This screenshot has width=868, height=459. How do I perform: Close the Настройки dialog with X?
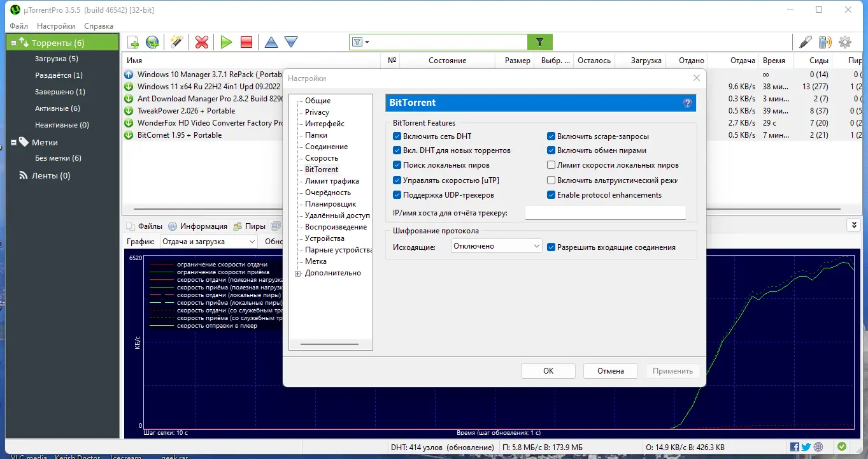click(x=696, y=78)
